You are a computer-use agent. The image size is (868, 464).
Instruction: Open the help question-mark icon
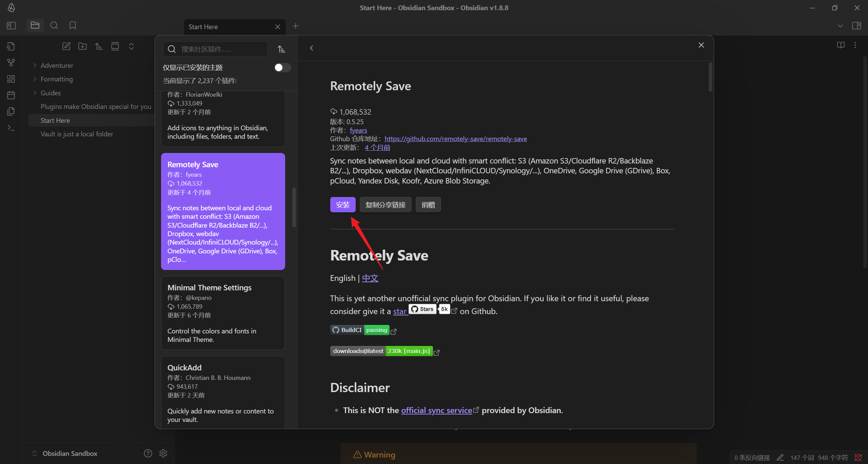148,453
